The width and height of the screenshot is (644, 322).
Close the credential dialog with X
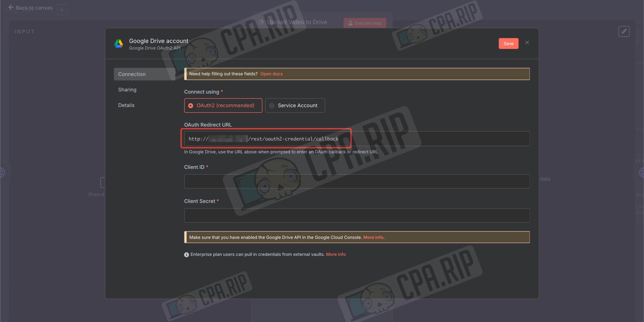click(527, 43)
